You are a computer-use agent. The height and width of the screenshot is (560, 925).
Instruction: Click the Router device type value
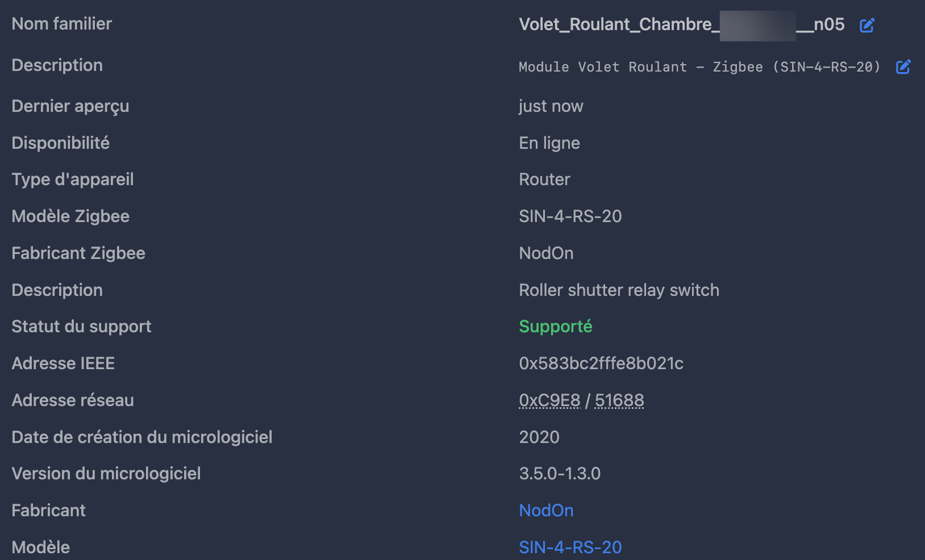pyautogui.click(x=544, y=179)
